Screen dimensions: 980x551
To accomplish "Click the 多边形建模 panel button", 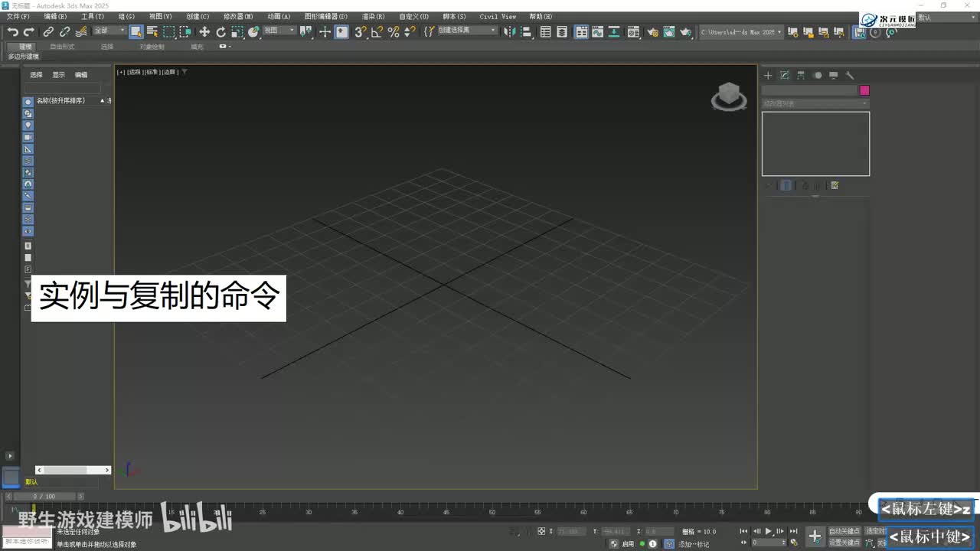I will [23, 57].
